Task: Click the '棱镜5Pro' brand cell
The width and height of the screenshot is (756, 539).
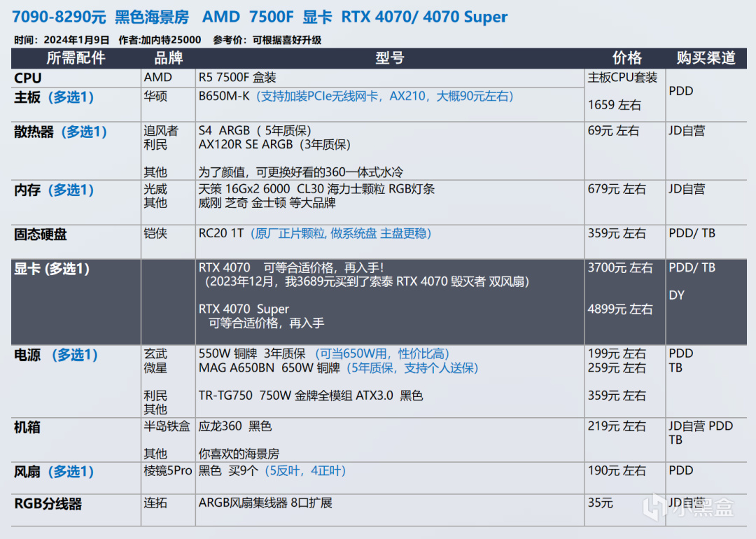Action: pyautogui.click(x=168, y=470)
